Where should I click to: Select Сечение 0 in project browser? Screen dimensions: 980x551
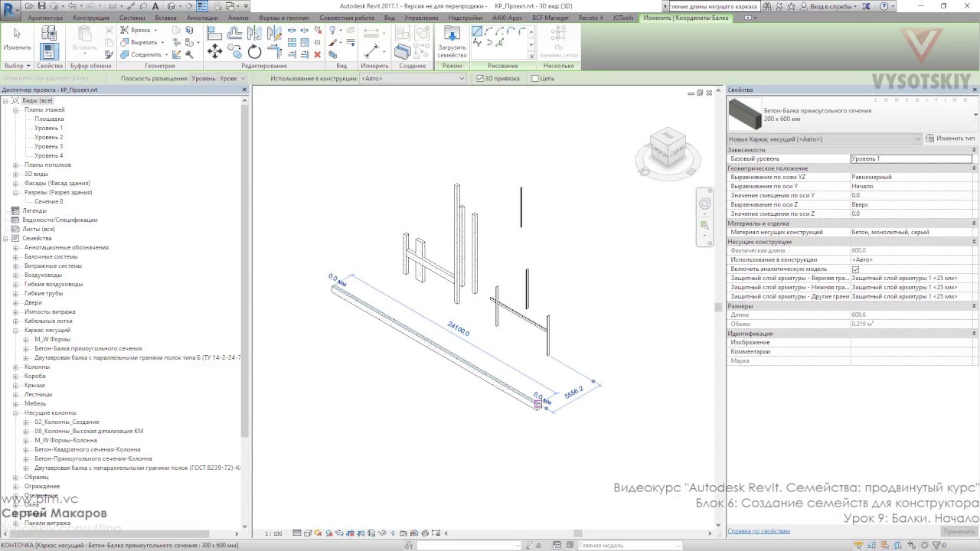point(49,201)
